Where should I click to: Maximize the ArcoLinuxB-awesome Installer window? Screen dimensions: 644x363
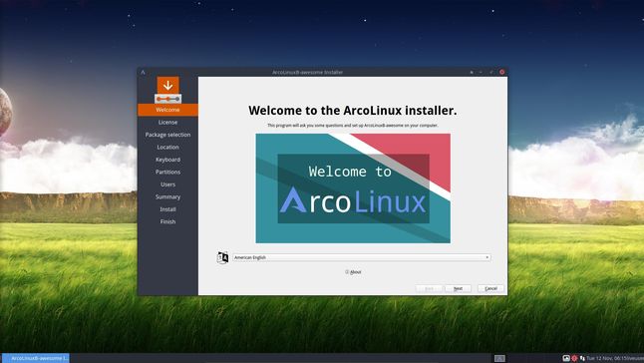[x=491, y=72]
